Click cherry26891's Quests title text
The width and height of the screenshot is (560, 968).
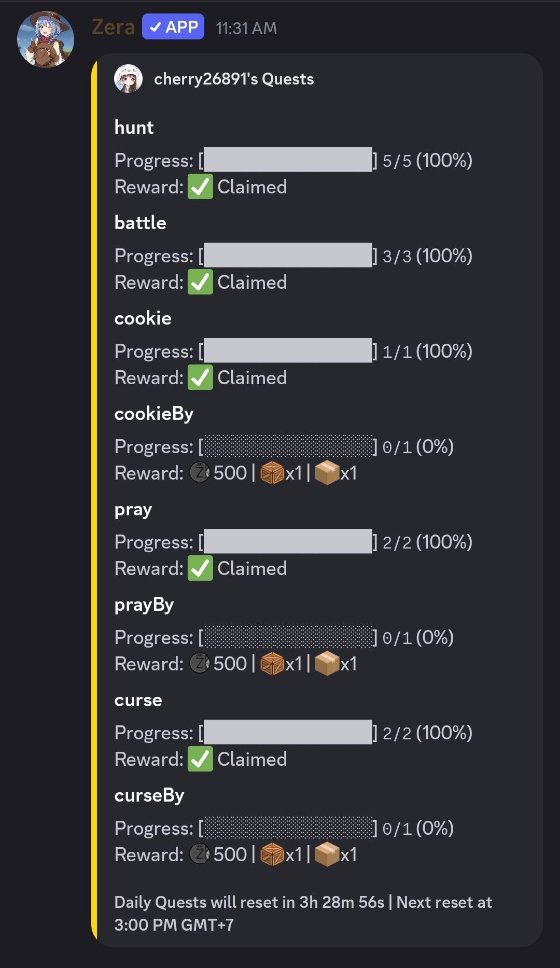point(233,79)
